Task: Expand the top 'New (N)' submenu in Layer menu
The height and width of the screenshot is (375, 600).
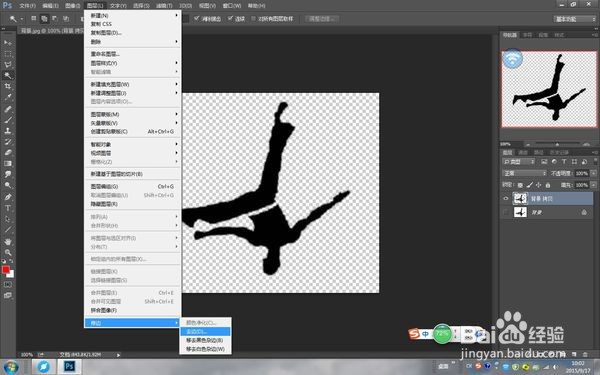Action: 132,15
